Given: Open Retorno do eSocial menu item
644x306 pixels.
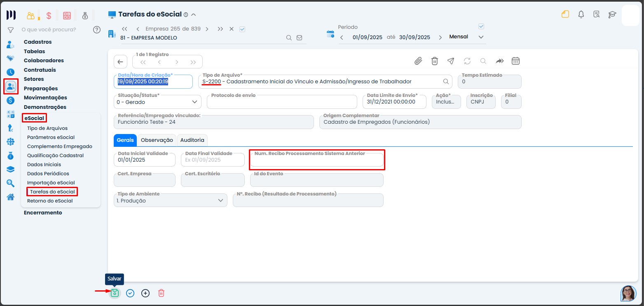Looking at the screenshot, I should click(x=50, y=201).
